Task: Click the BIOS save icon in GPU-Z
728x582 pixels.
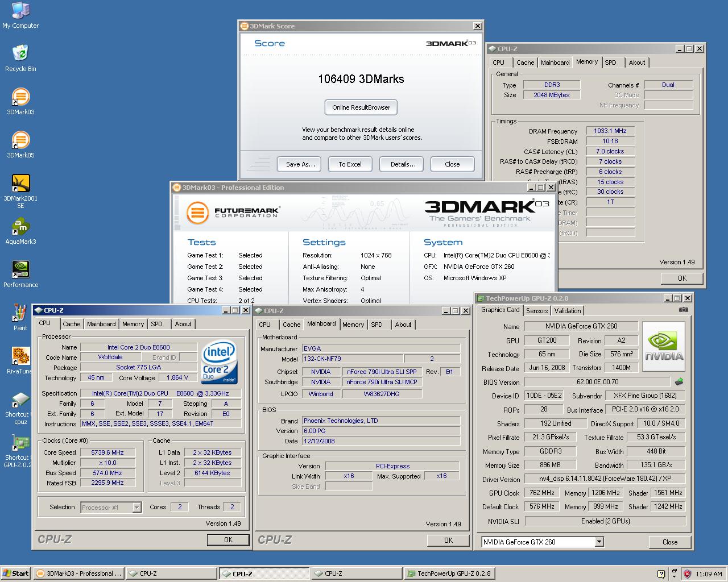Action: (679, 382)
